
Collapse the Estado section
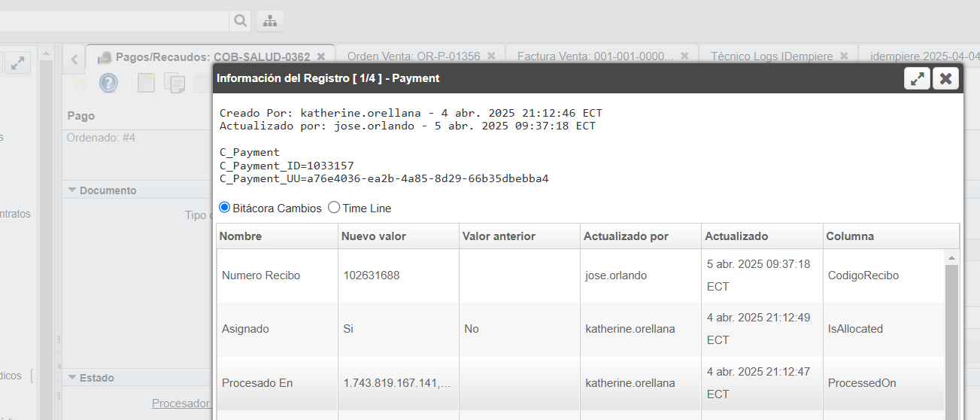click(73, 378)
